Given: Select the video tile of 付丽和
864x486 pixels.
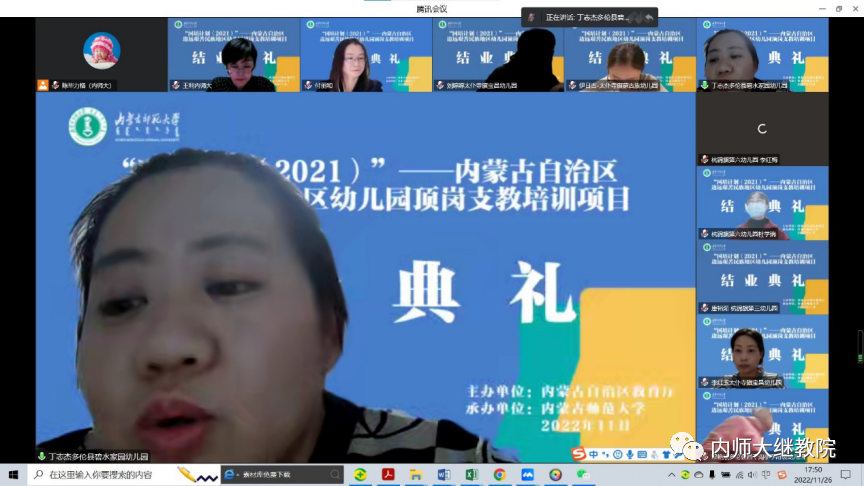Looking at the screenshot, I should click(366, 55).
